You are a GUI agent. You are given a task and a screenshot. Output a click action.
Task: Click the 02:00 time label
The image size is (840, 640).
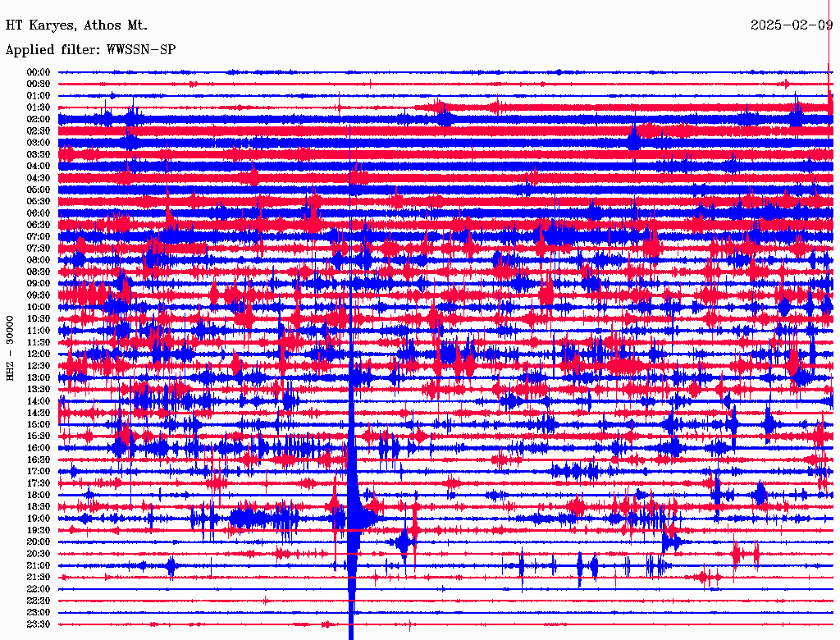point(39,119)
